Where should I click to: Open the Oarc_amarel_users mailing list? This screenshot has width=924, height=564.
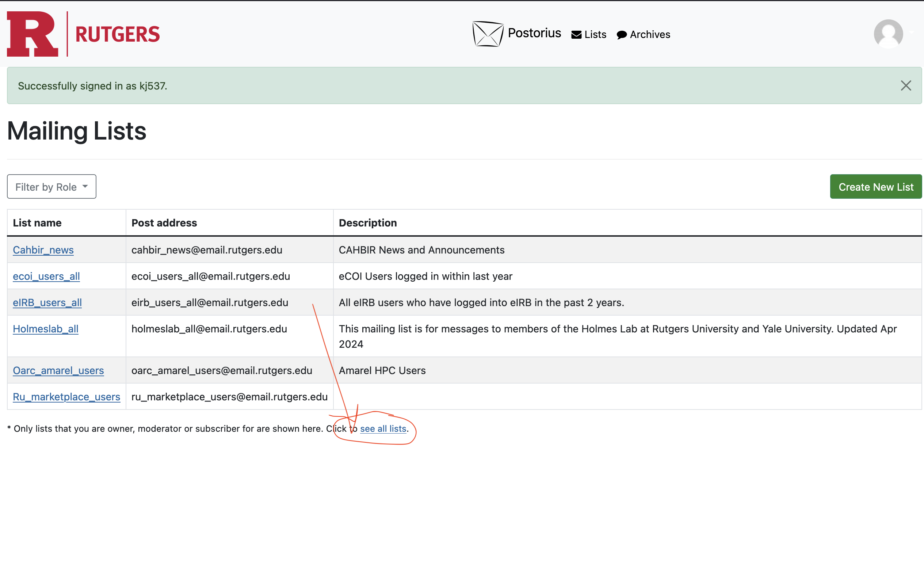58,370
